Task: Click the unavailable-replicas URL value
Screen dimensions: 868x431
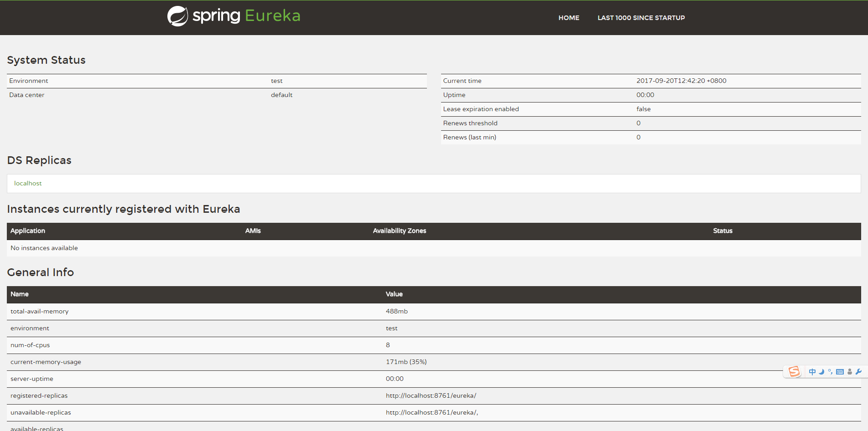Action: 432,412
